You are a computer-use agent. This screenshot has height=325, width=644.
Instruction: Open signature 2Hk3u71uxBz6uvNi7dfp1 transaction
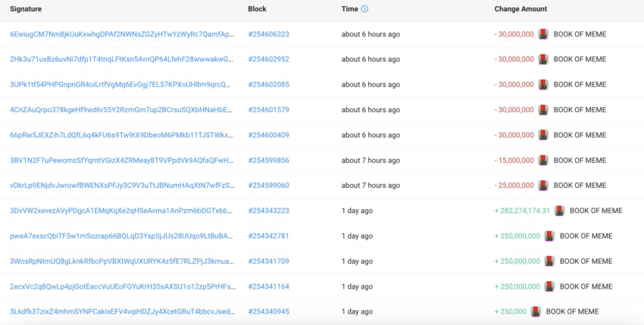(121, 59)
